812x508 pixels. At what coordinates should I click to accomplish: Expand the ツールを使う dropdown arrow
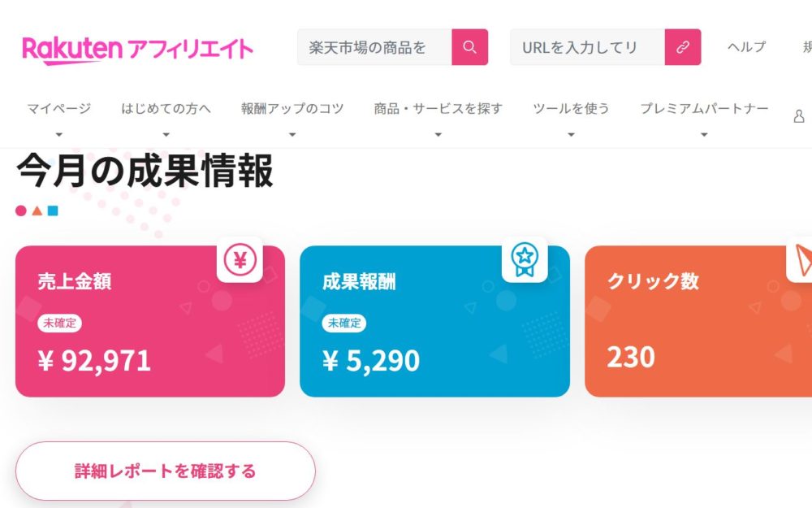click(571, 135)
